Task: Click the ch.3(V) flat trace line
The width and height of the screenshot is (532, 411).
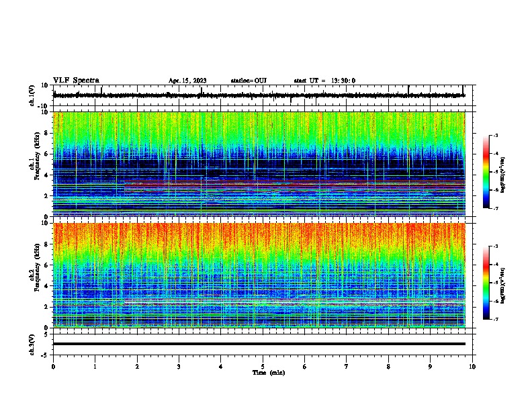Action: tap(259, 344)
